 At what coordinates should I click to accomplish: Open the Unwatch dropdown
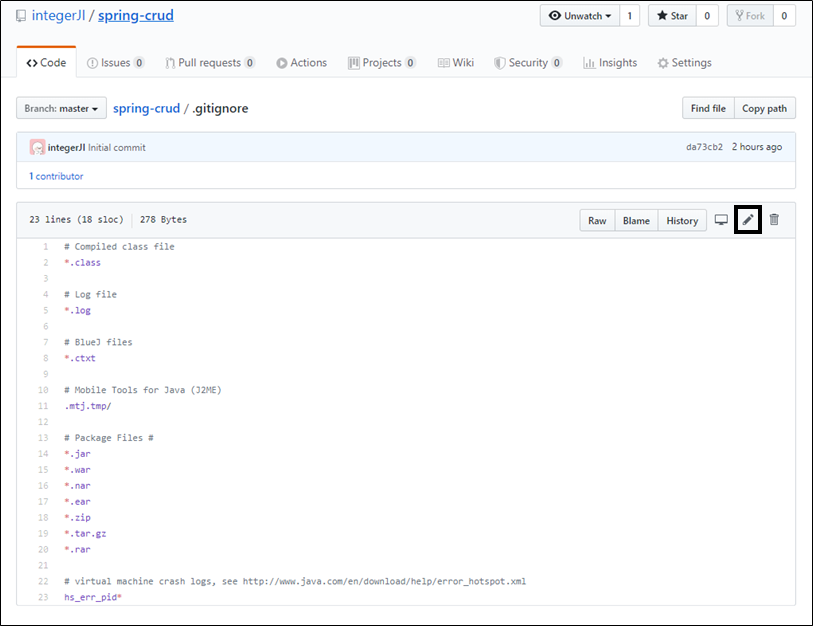coord(580,16)
